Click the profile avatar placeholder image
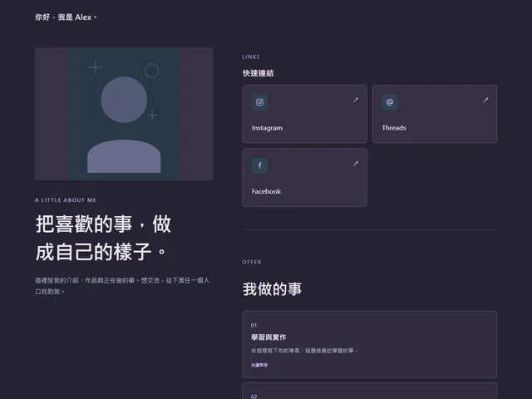The width and height of the screenshot is (532, 399). click(124, 114)
